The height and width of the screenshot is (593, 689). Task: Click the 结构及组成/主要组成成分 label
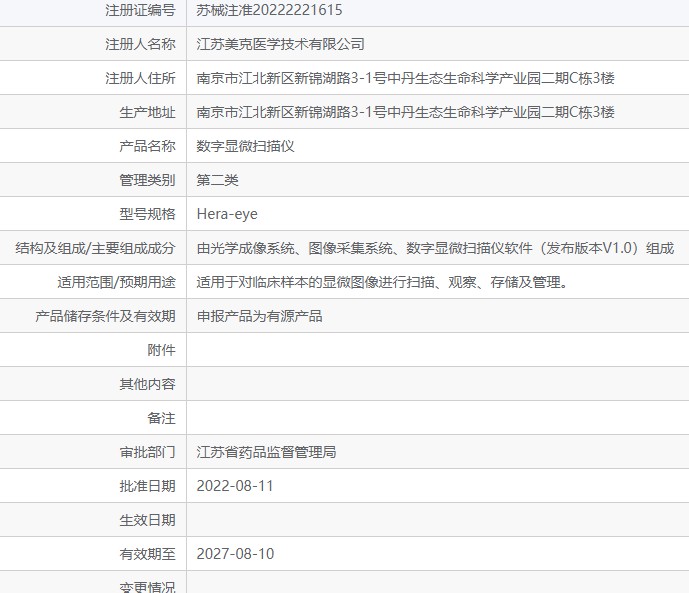point(95,248)
